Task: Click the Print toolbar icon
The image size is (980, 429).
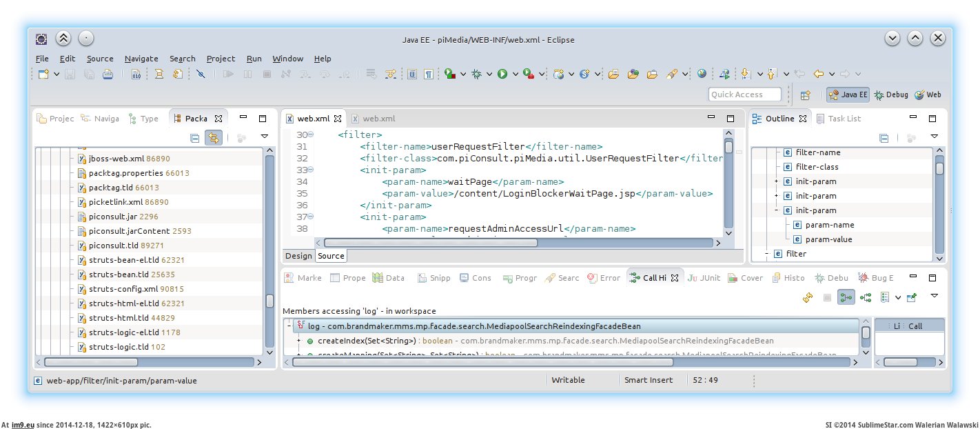Action: coord(108,74)
